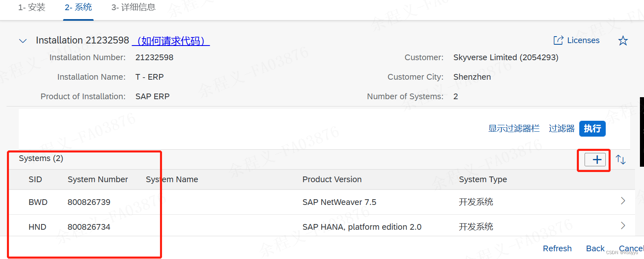Image resolution: width=644 pixels, height=259 pixels.
Task: Click 显示过滤器栏 to show filter bar
Action: (514, 128)
